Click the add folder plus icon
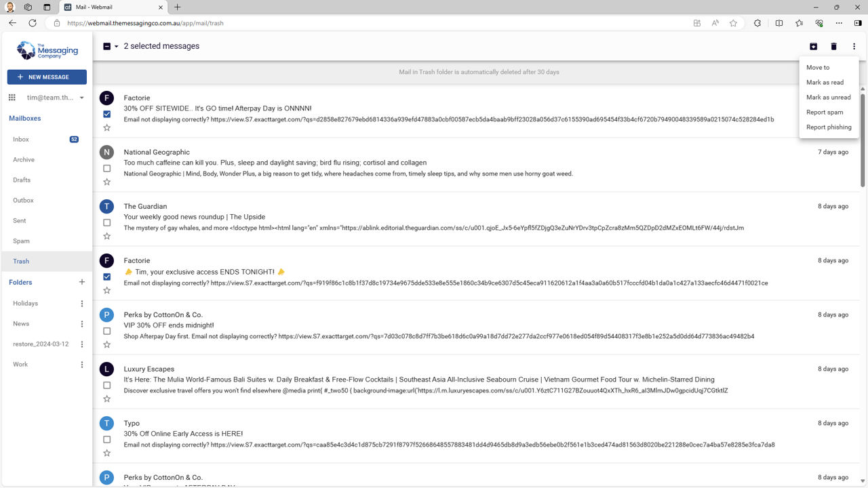This screenshot has width=868, height=488. click(x=82, y=282)
